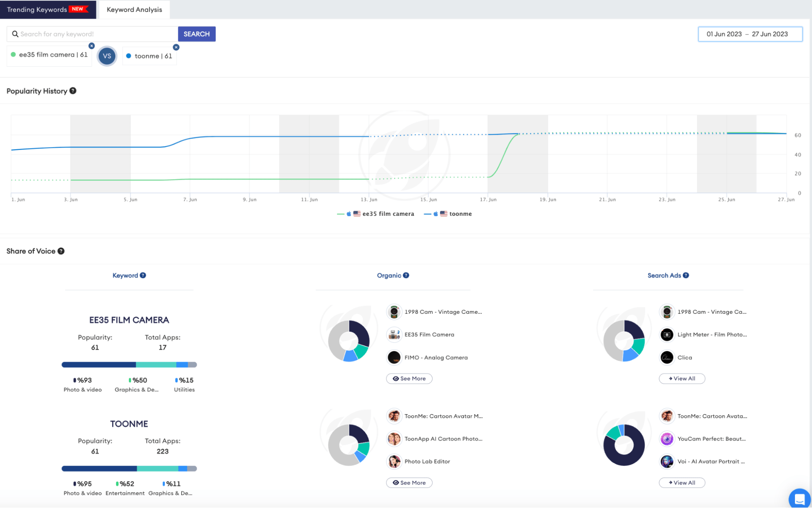Open the Popularity History help tooltip icon
This screenshot has height=508, width=812.
[73, 91]
